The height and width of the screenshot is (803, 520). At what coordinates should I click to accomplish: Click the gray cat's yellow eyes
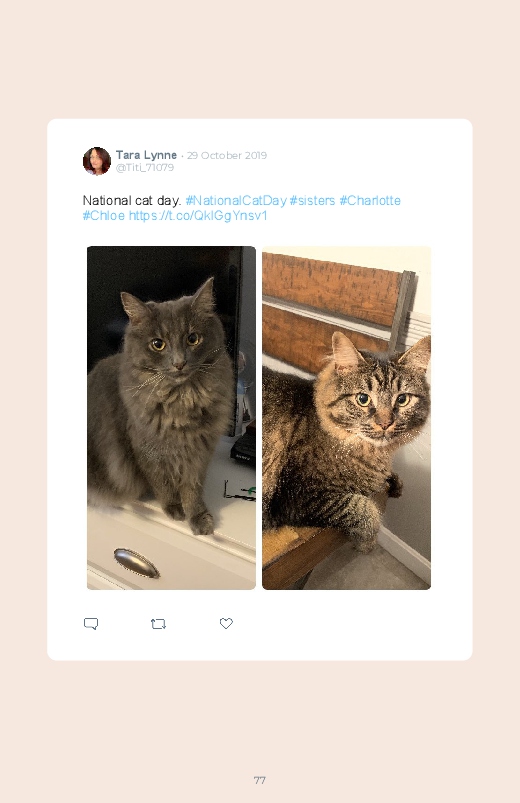[175, 342]
